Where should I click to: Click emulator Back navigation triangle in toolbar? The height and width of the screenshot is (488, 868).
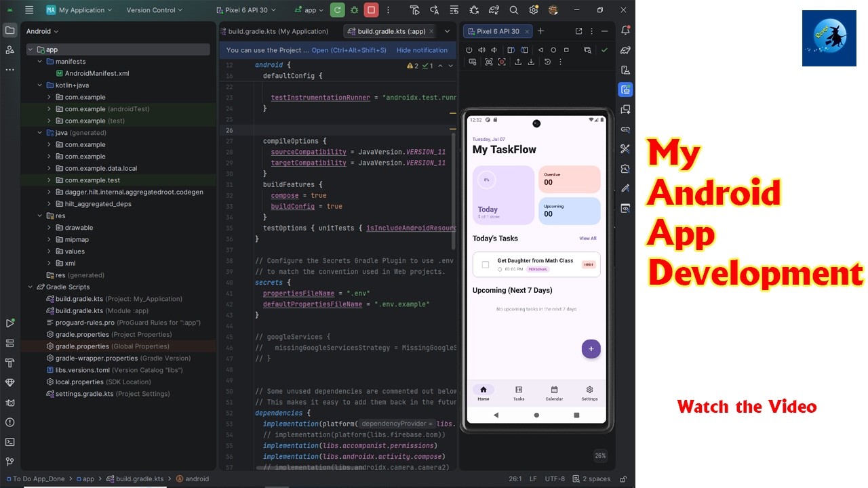click(540, 50)
